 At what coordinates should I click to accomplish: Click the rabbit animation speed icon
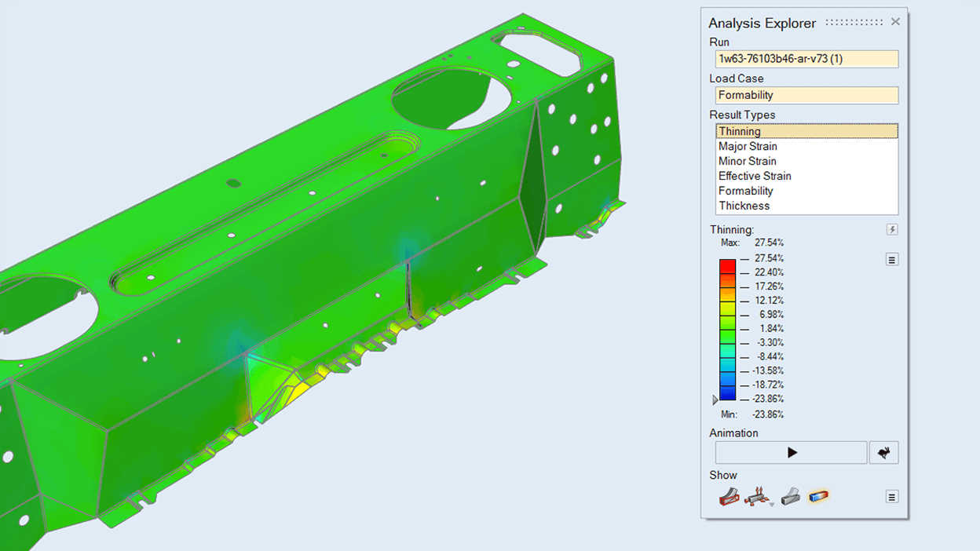point(883,453)
